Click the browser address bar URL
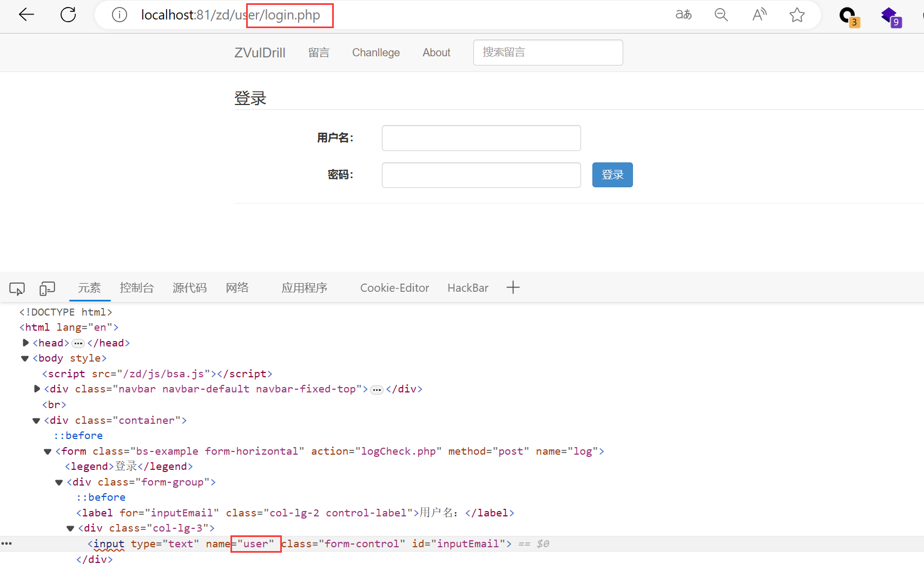 click(230, 15)
